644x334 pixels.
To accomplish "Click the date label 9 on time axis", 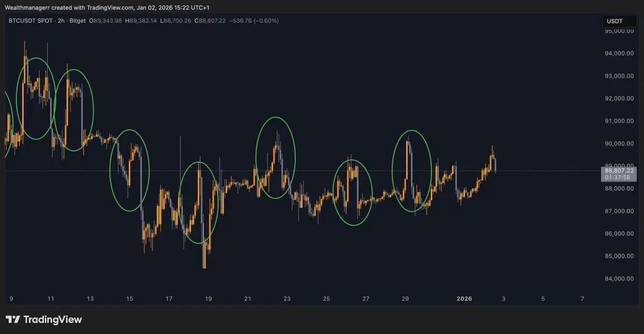I will click(x=11, y=299).
